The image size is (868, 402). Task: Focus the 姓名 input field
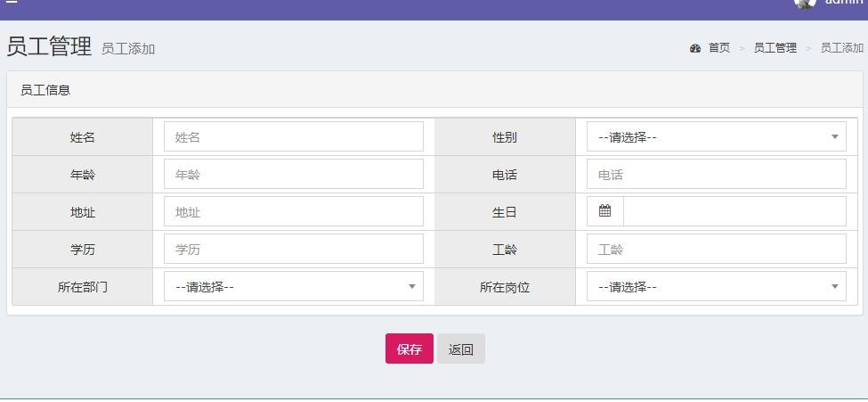293,137
